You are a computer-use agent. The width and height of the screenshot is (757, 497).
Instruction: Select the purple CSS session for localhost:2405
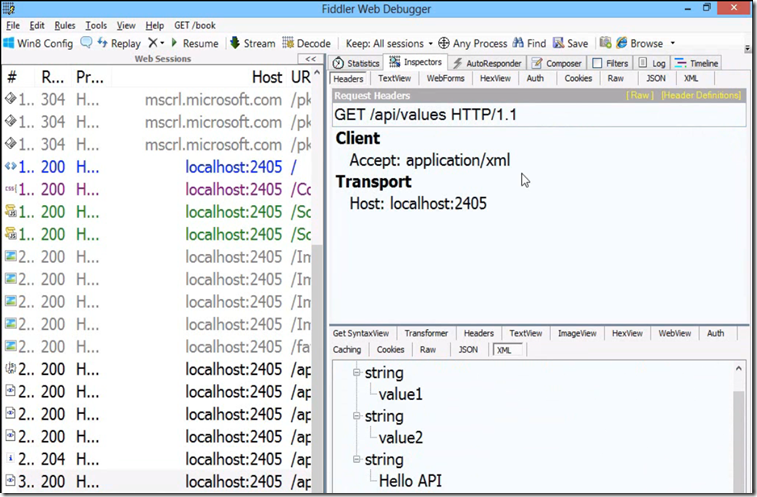(158, 189)
